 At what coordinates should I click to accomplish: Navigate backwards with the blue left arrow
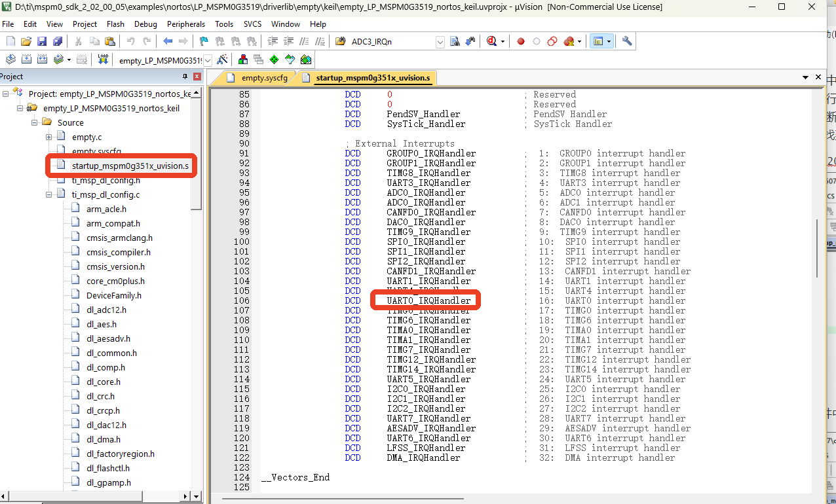(x=168, y=41)
